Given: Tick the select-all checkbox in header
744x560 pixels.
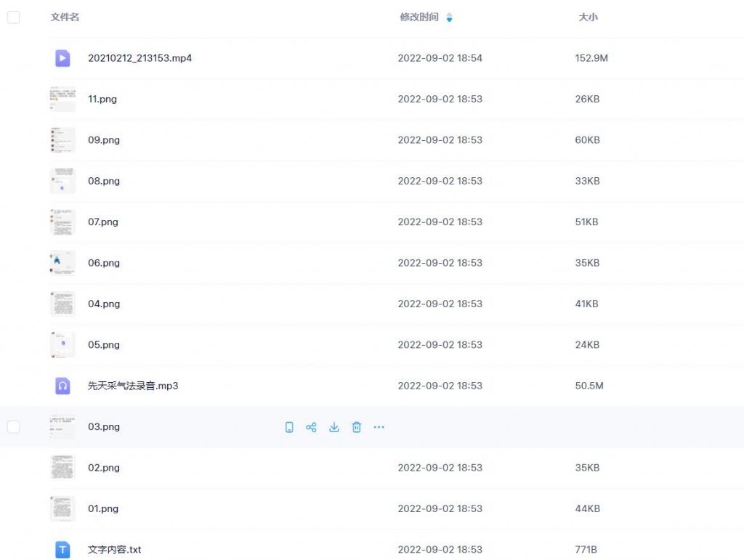Looking at the screenshot, I should pyautogui.click(x=13, y=17).
